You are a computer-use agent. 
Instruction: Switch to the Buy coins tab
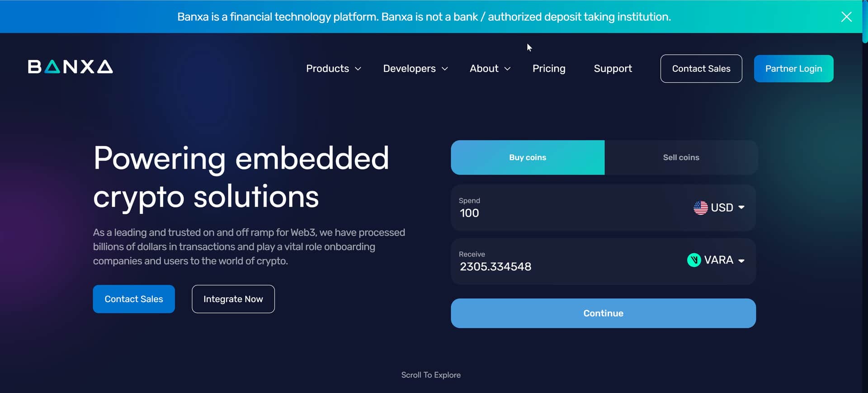pyautogui.click(x=527, y=157)
